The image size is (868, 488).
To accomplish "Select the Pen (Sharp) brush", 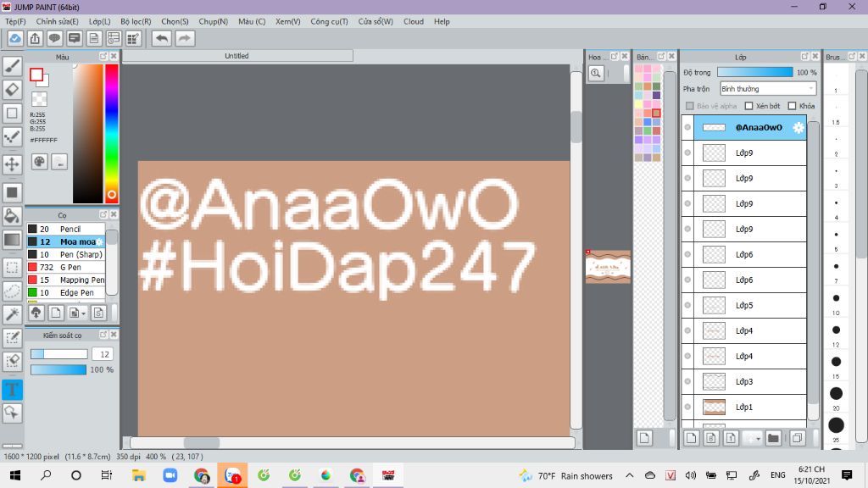I will tap(66, 254).
